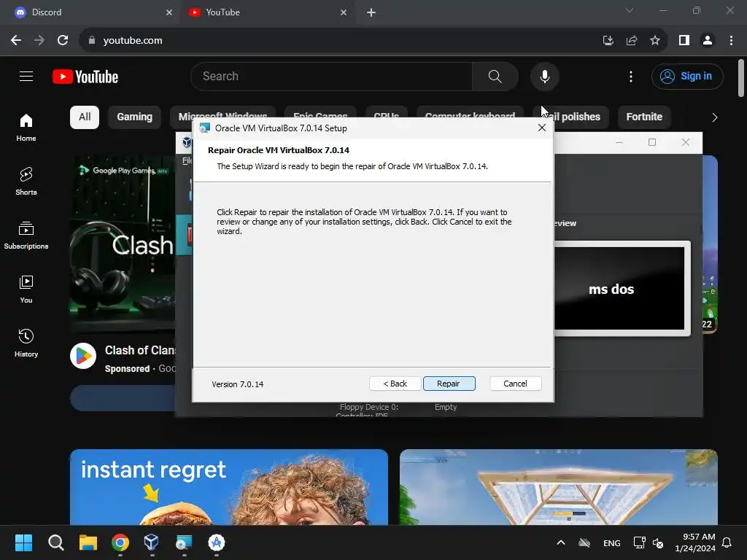The height and width of the screenshot is (560, 747).
Task: Select the Nail polishes filter chip
Action: point(570,117)
